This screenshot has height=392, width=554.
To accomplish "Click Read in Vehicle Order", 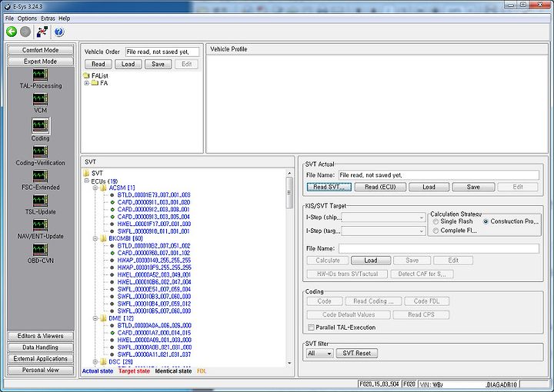I will click(98, 65).
